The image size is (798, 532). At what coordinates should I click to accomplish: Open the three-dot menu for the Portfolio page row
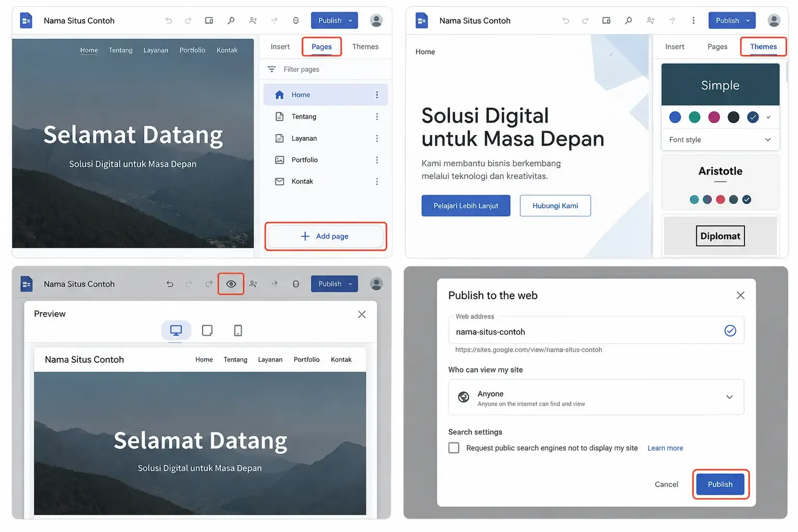377,160
